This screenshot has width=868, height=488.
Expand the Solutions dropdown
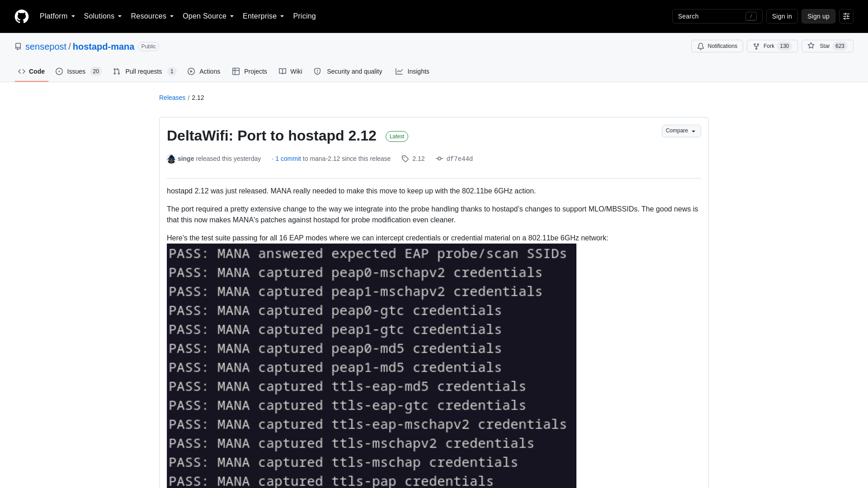click(x=103, y=16)
